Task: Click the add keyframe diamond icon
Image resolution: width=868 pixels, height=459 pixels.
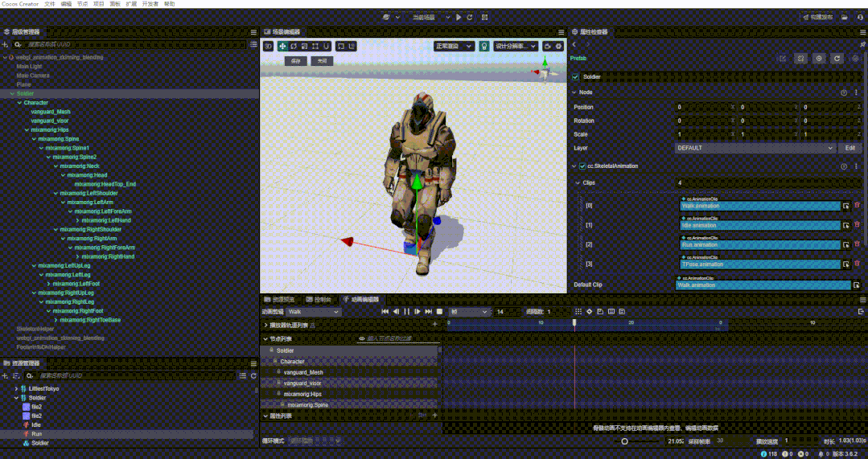Action: click(x=589, y=312)
